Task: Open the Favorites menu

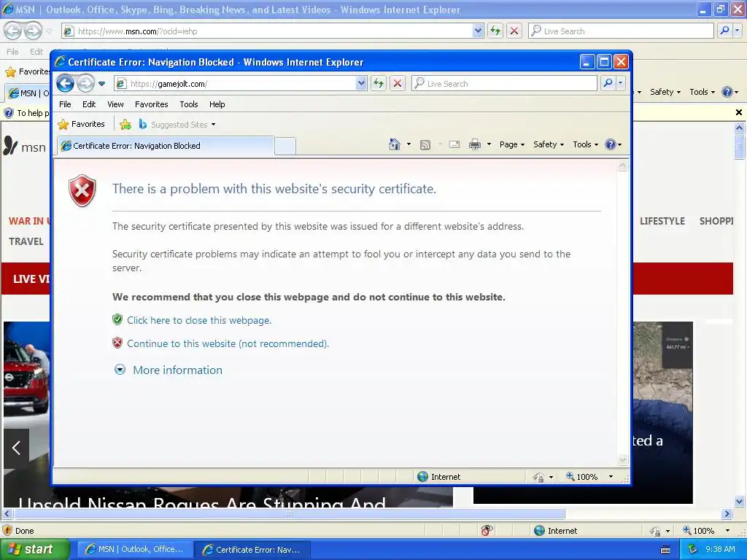Action: (152, 104)
